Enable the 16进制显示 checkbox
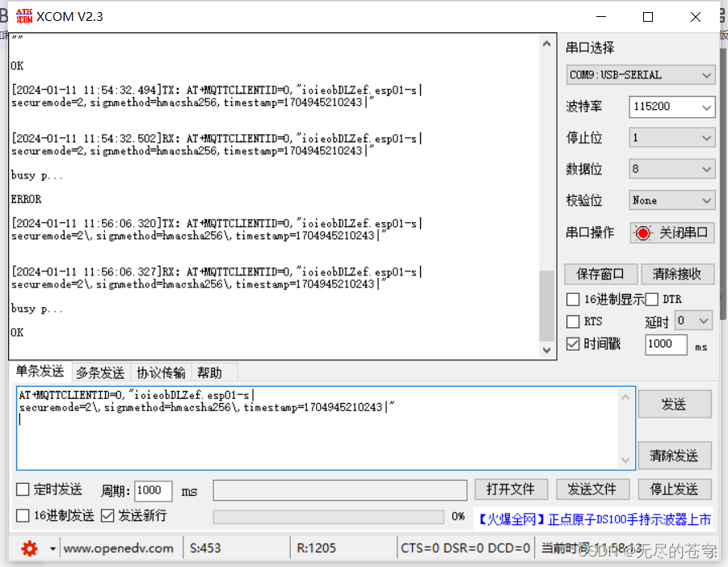Image resolution: width=728 pixels, height=567 pixels. 573,300
